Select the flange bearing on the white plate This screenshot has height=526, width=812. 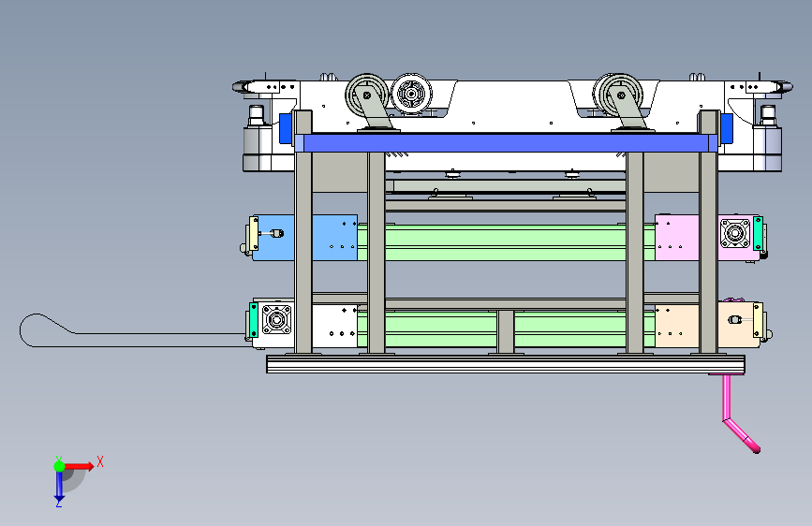pos(276,319)
